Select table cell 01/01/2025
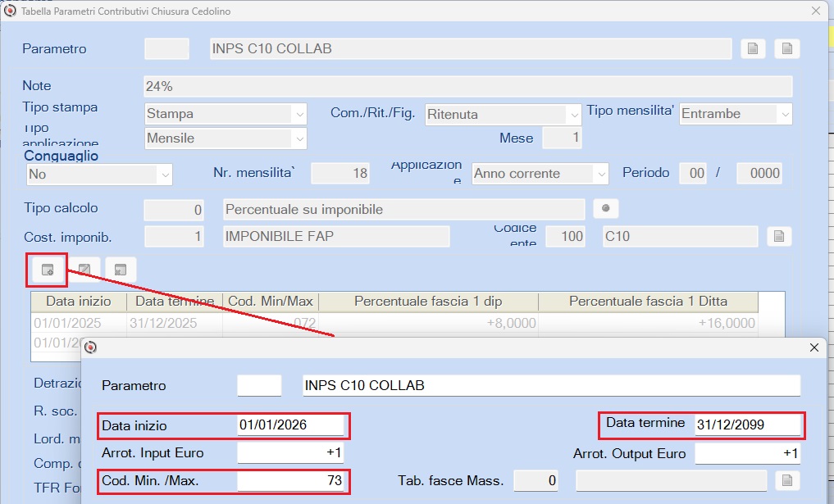Screen dimensions: 834x504 coord(79,323)
